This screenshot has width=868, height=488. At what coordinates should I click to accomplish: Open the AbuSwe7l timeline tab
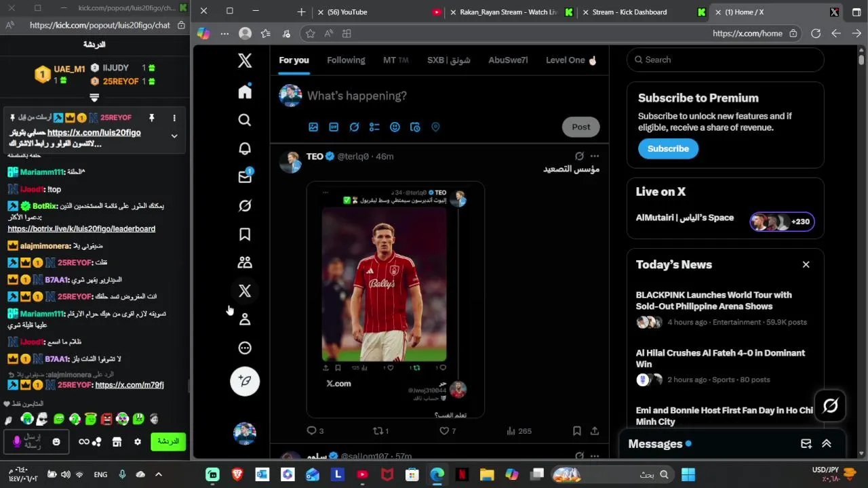[508, 60]
